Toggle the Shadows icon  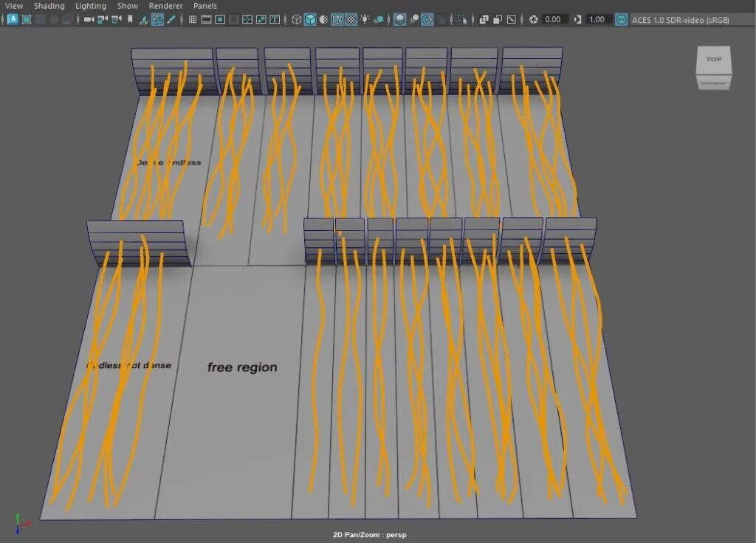tap(379, 19)
